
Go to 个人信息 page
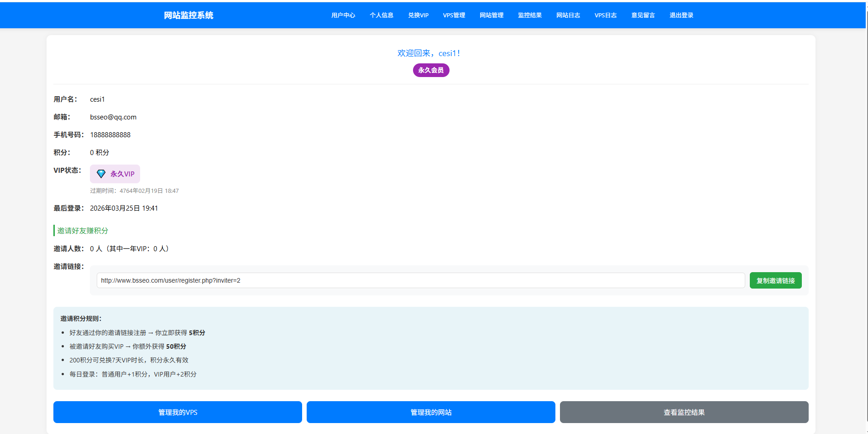tap(381, 15)
